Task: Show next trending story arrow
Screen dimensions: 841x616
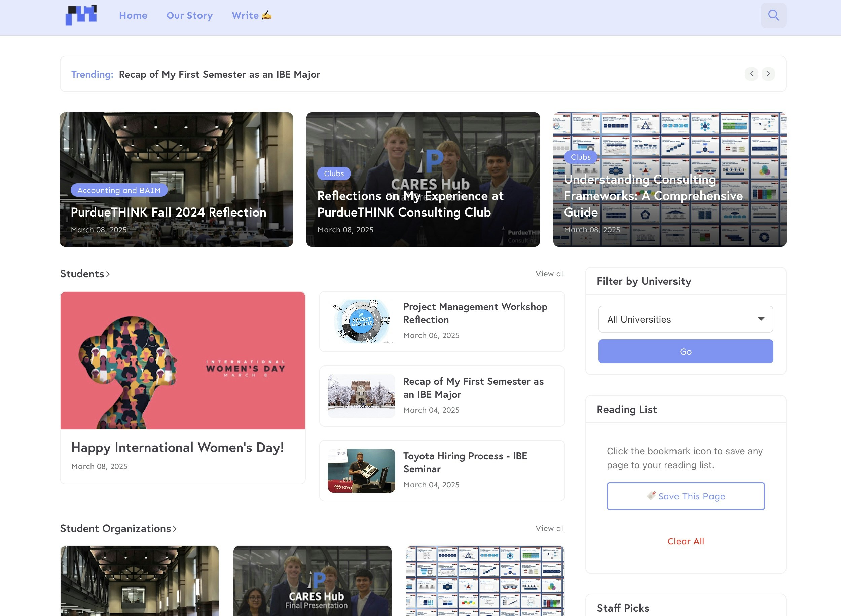Action: [768, 74]
